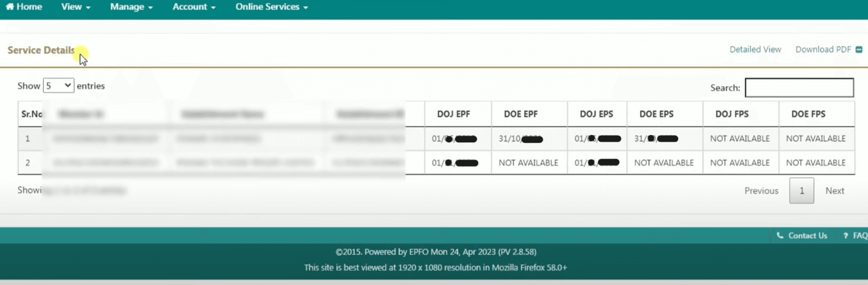Sort by the DOE FPS header
This screenshot has height=285, width=868.
808,114
